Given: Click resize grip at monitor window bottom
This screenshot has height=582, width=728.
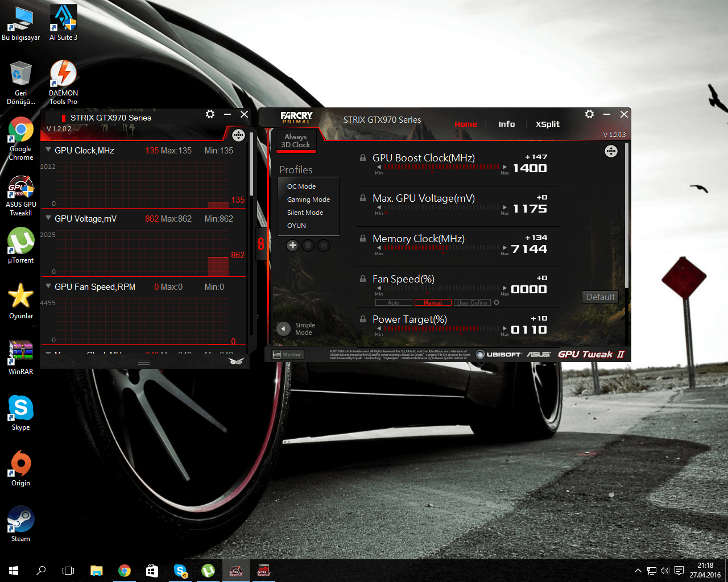Looking at the screenshot, I should point(144,362).
